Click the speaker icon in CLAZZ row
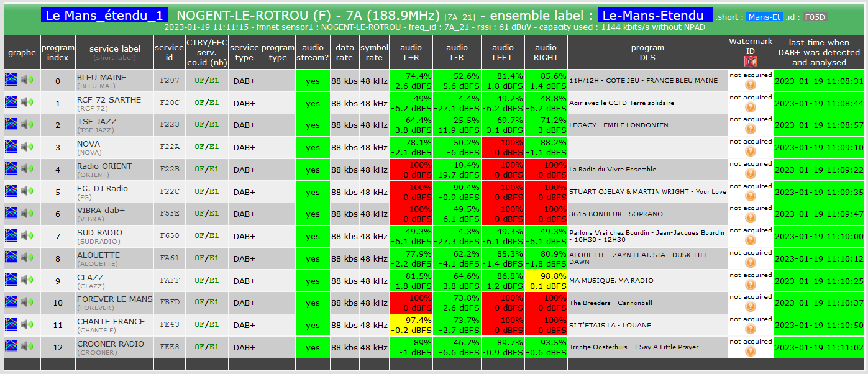The width and height of the screenshot is (868, 374). (27, 280)
